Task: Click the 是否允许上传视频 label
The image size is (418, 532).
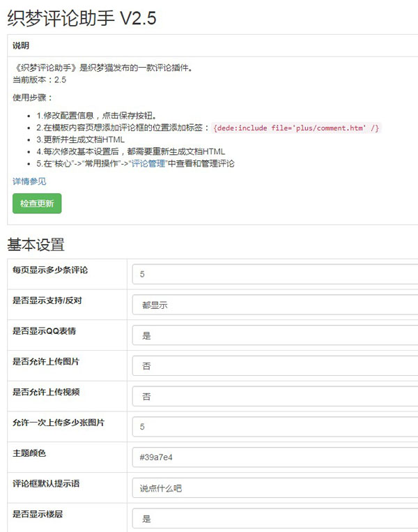Action: pos(46,393)
